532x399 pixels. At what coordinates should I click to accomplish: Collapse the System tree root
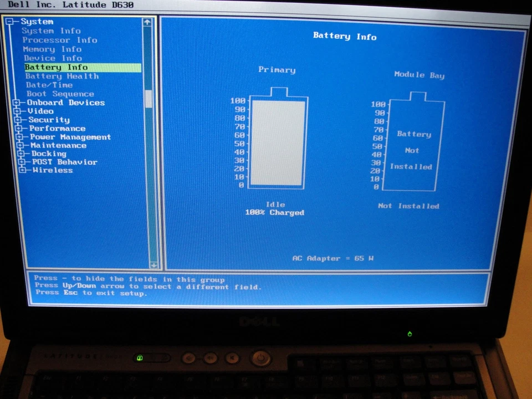point(9,21)
